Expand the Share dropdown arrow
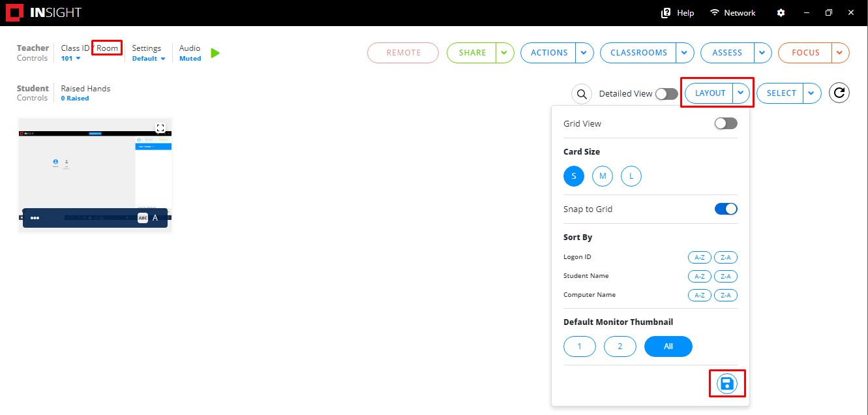The height and width of the screenshot is (415, 868). pos(504,53)
